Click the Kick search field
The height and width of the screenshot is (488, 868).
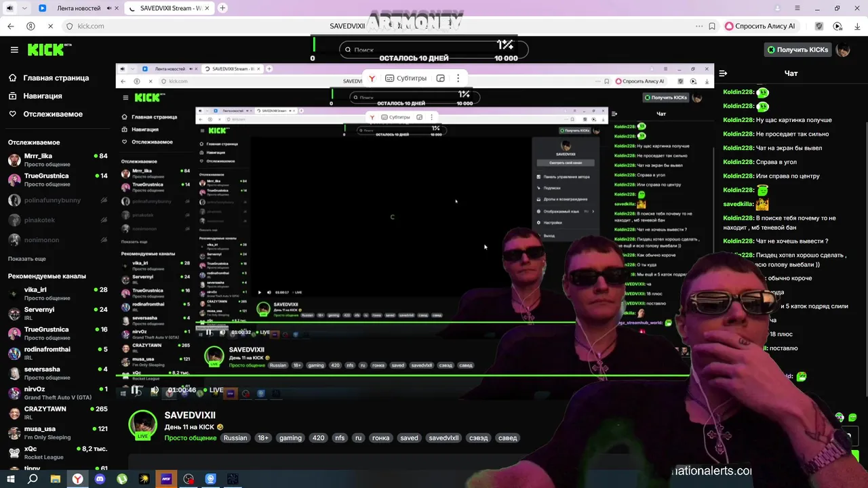[434, 49]
